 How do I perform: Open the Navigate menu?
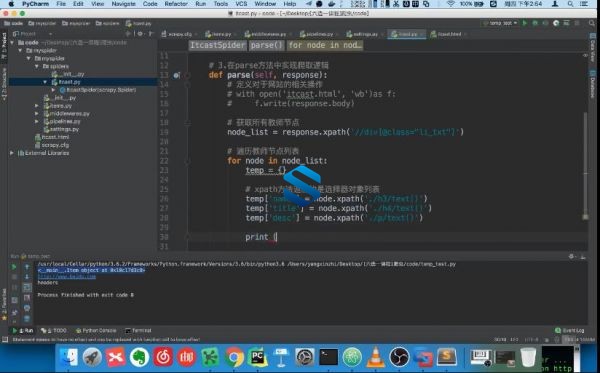click(123, 4)
